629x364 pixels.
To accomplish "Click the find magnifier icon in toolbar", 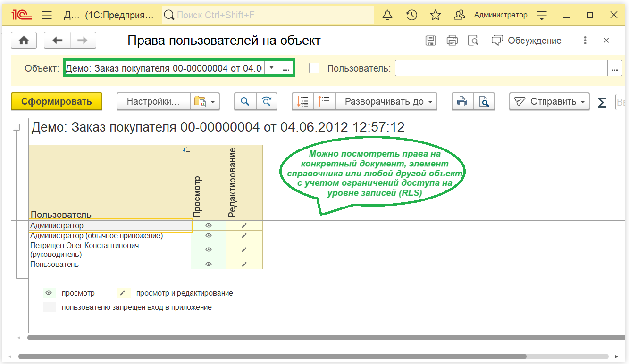I will click(x=245, y=101).
